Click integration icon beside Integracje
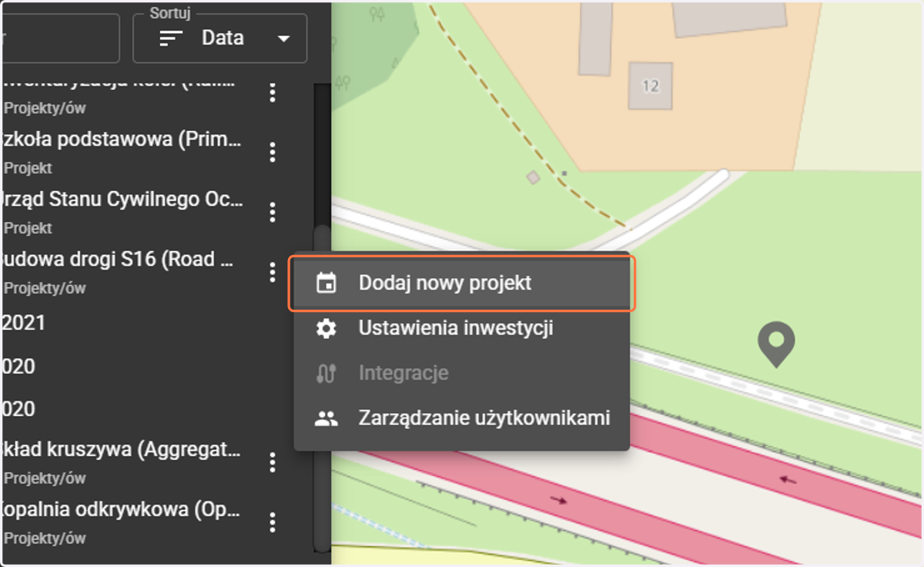Image resolution: width=924 pixels, height=567 pixels. (326, 374)
